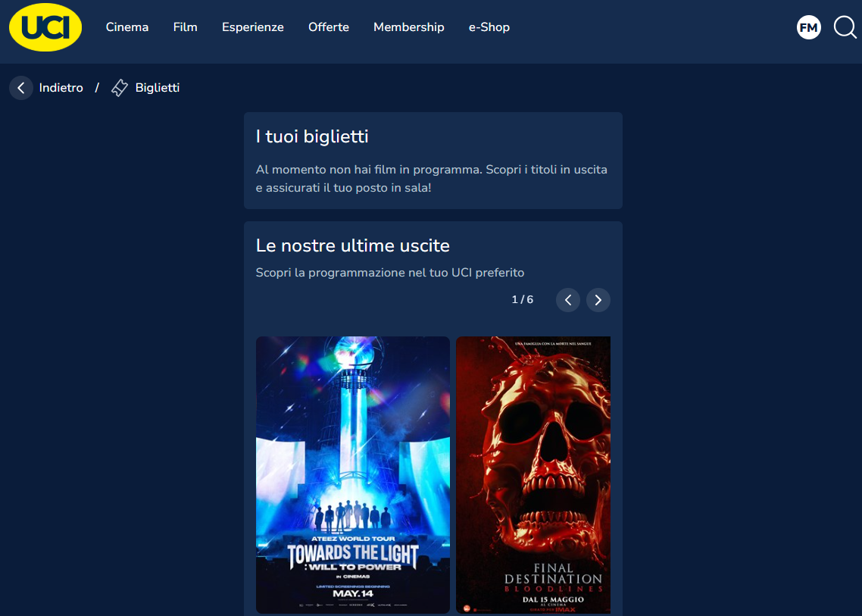
Task: Open the e-Shop menu
Action: click(489, 27)
